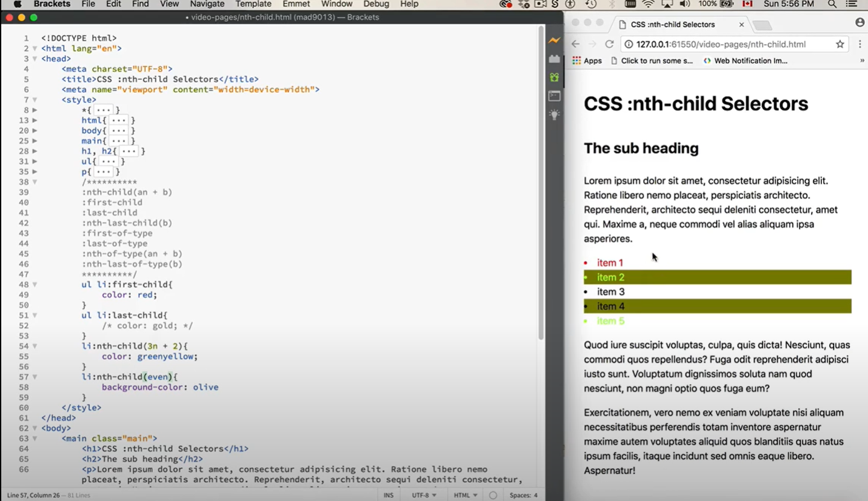Show hidden bookmarks with the double chevron

click(x=862, y=61)
